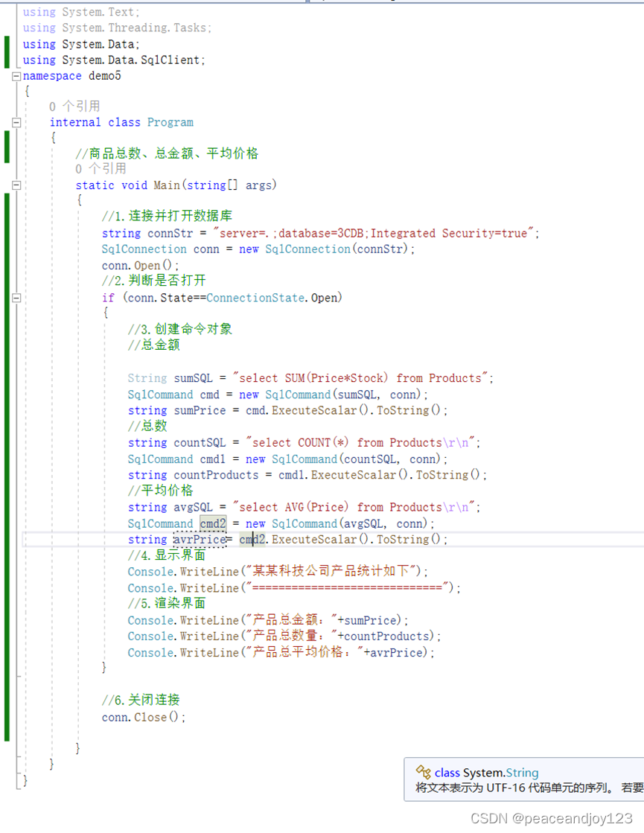Click the sumSQL select SUM query string
This screenshot has width=644, height=833.
tap(360, 378)
